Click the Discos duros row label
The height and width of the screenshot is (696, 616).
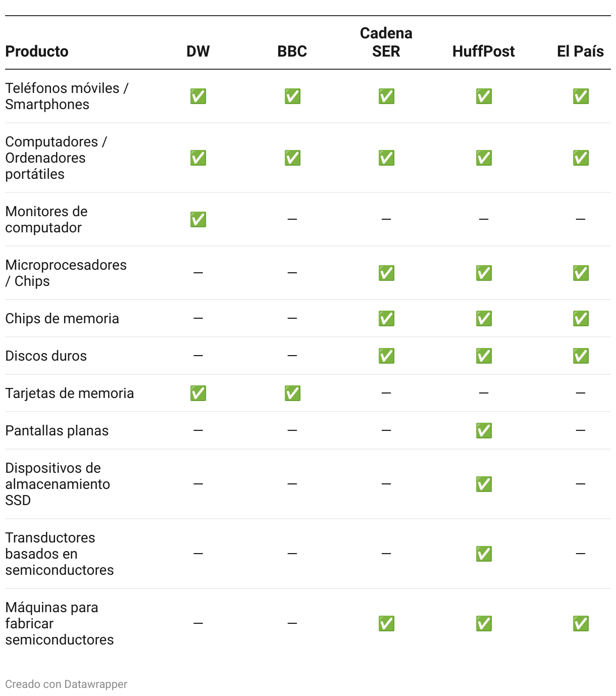(46, 356)
